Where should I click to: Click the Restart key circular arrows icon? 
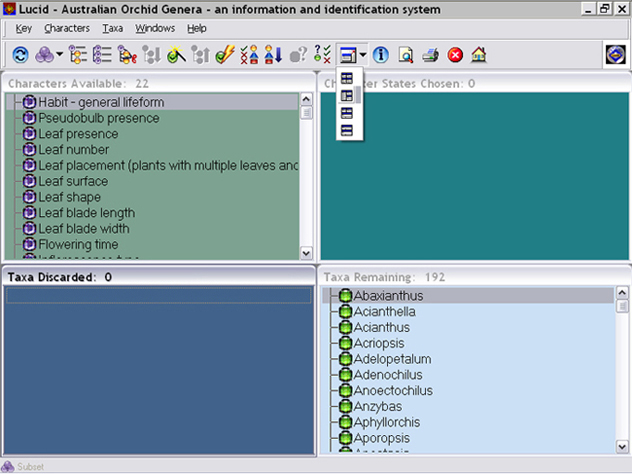tap(20, 55)
